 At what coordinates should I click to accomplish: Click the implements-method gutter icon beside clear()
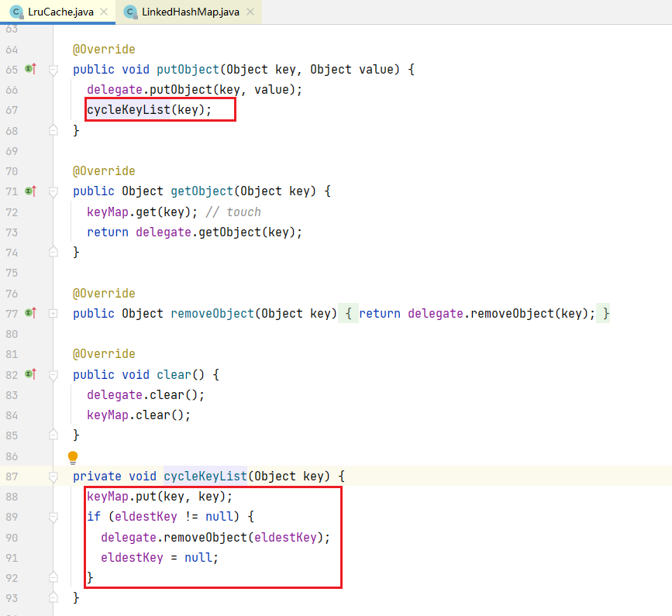(x=30, y=374)
